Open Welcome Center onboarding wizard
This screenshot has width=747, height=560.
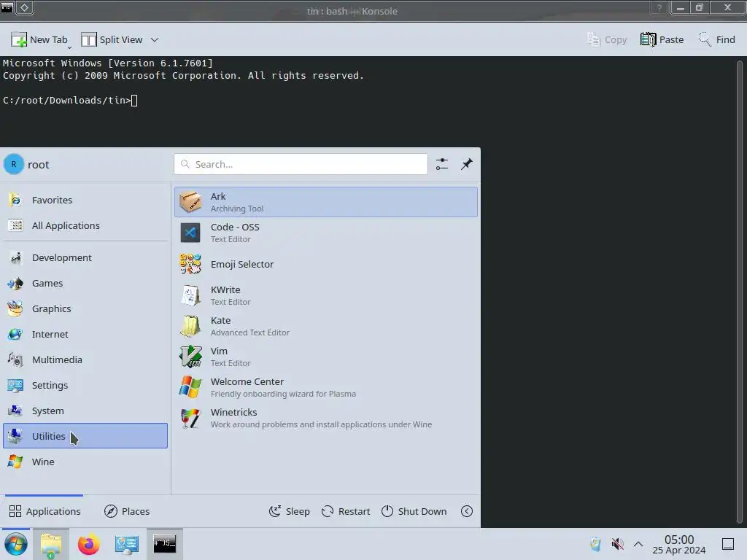[x=326, y=387]
